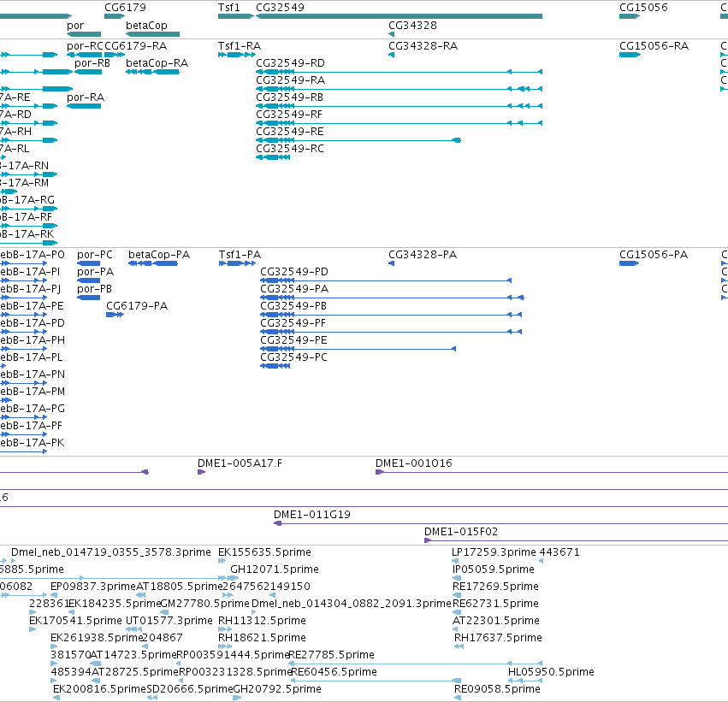Click the EP09837.3prime EST label
The width and height of the screenshot is (728, 702).
93,587
